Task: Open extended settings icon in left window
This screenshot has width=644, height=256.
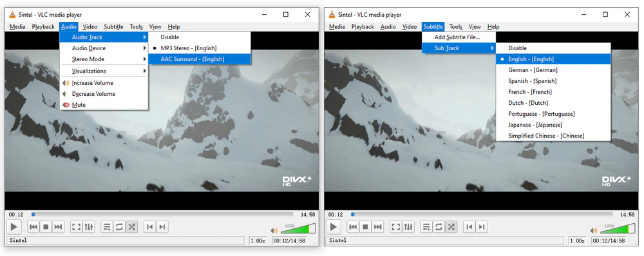Action: [89, 226]
